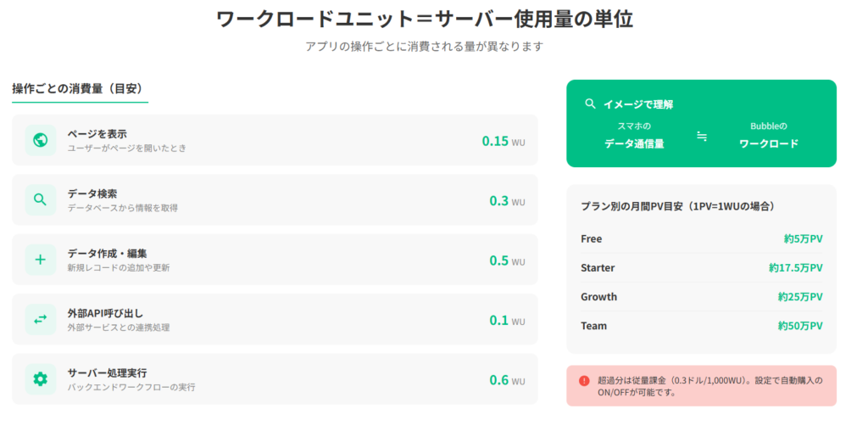868x437 pixels.
Task: Click the プラン別の月間PV目安 panel heading
Action: tap(677, 206)
